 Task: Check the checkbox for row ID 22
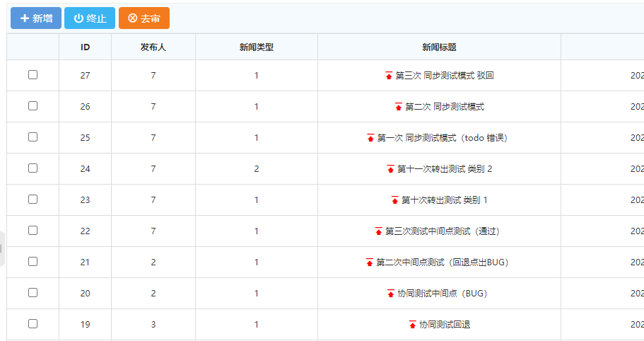(x=33, y=231)
